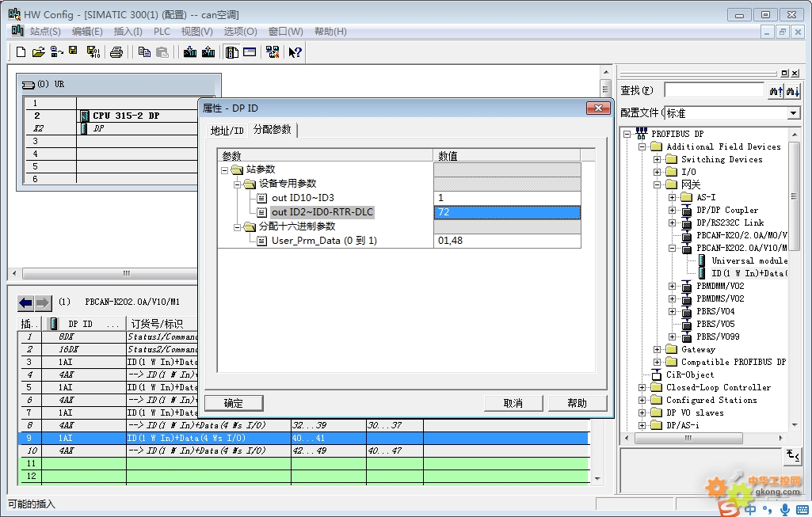Close the 属性 - DP ID dialog

tap(598, 108)
